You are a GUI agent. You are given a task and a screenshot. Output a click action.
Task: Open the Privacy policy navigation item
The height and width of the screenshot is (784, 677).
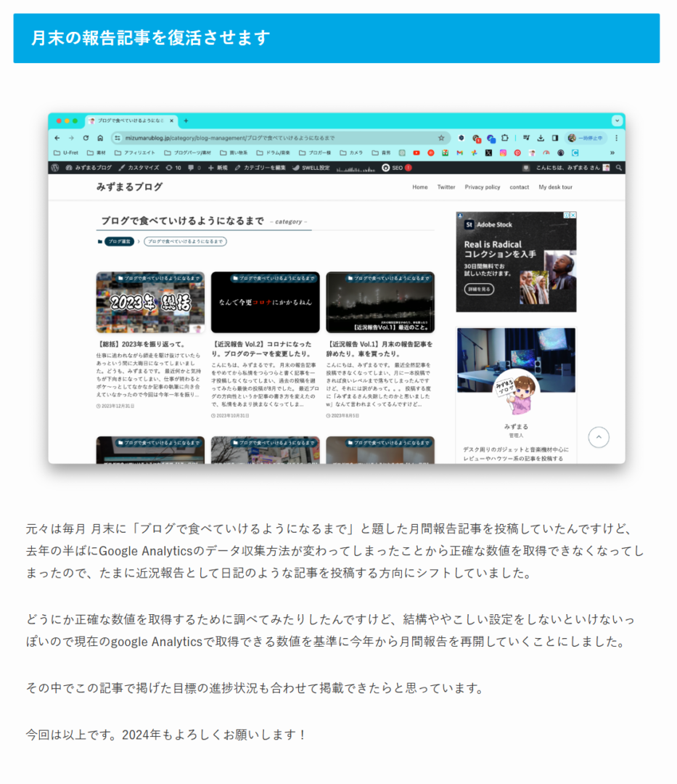point(482,187)
